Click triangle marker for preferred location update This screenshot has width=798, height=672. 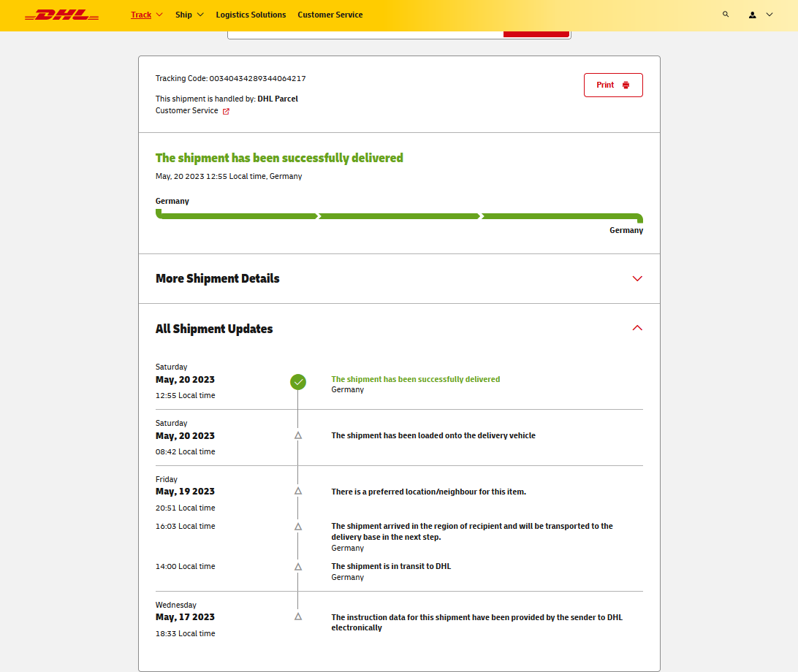pyautogui.click(x=298, y=491)
